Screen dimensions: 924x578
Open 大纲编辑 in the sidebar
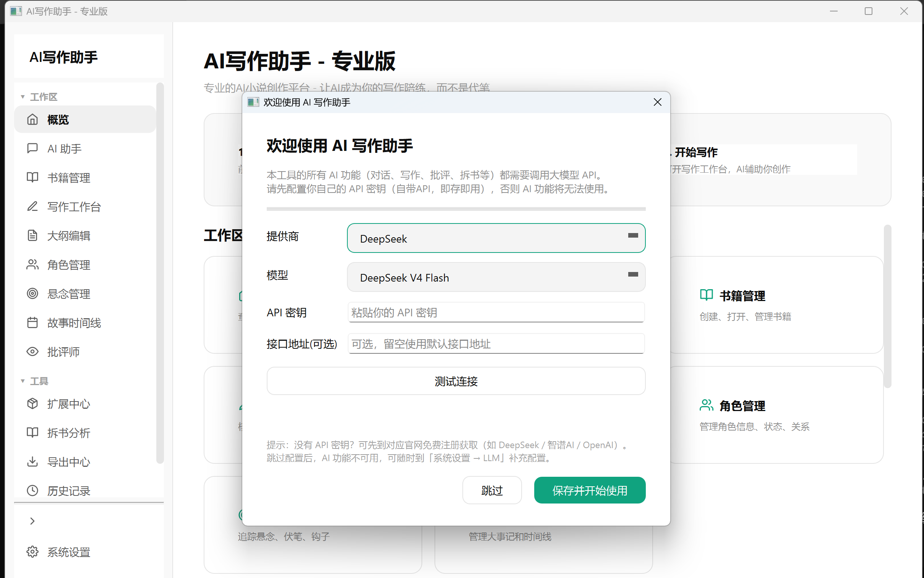(x=85, y=235)
